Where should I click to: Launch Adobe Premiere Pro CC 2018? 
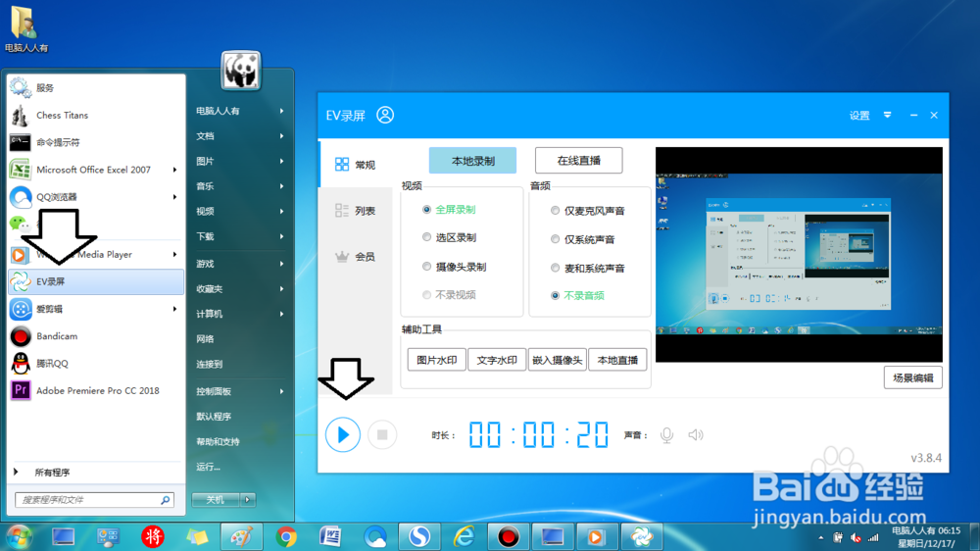(96, 391)
